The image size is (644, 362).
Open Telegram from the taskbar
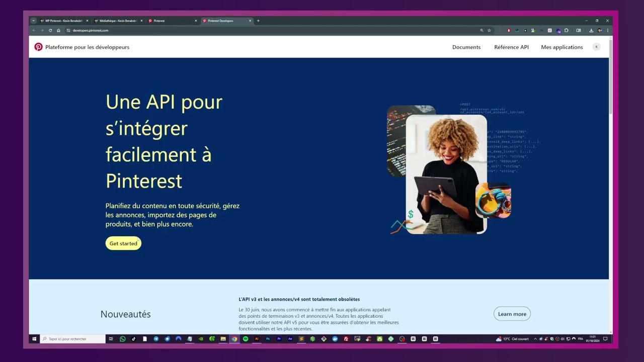coord(156,339)
